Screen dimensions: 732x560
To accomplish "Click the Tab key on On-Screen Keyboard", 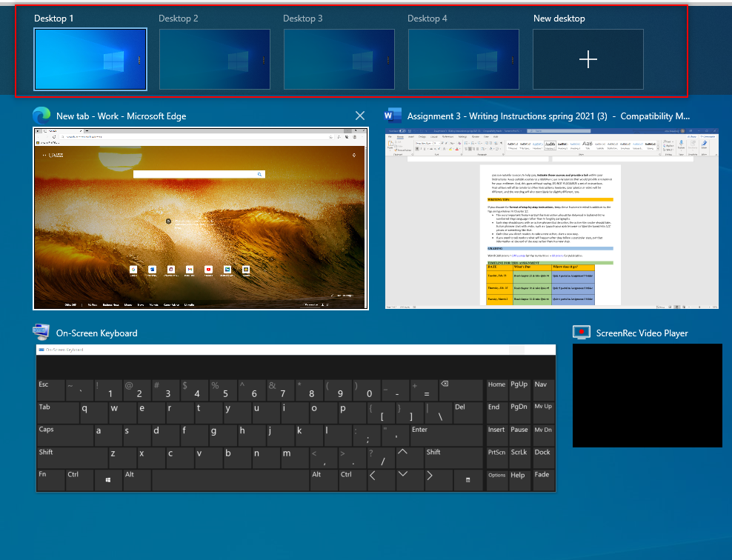I will coord(58,413).
